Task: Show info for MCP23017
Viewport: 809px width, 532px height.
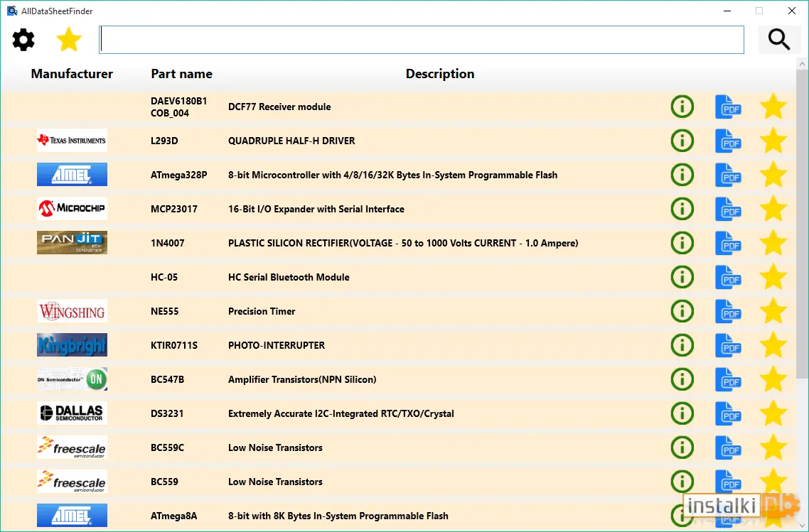Action: coord(682,209)
